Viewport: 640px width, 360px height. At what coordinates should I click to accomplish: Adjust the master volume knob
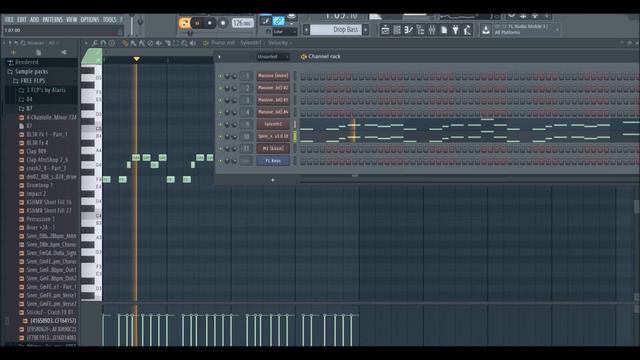click(140, 22)
